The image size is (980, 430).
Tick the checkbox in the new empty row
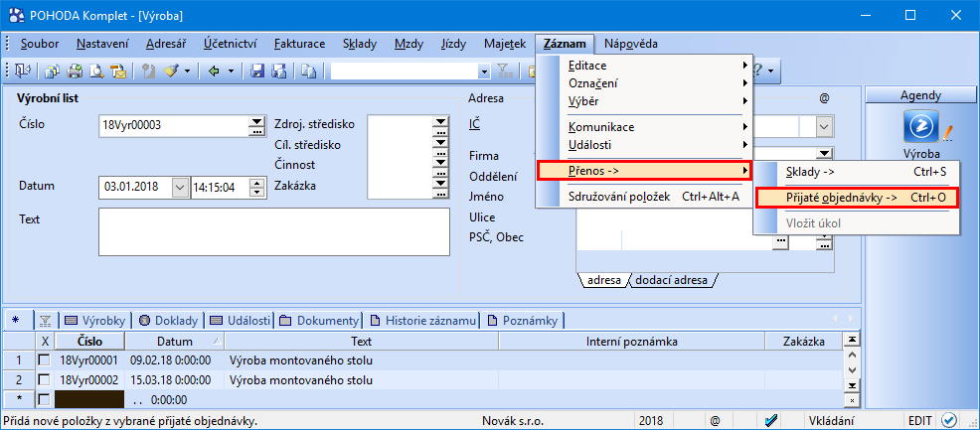click(45, 399)
